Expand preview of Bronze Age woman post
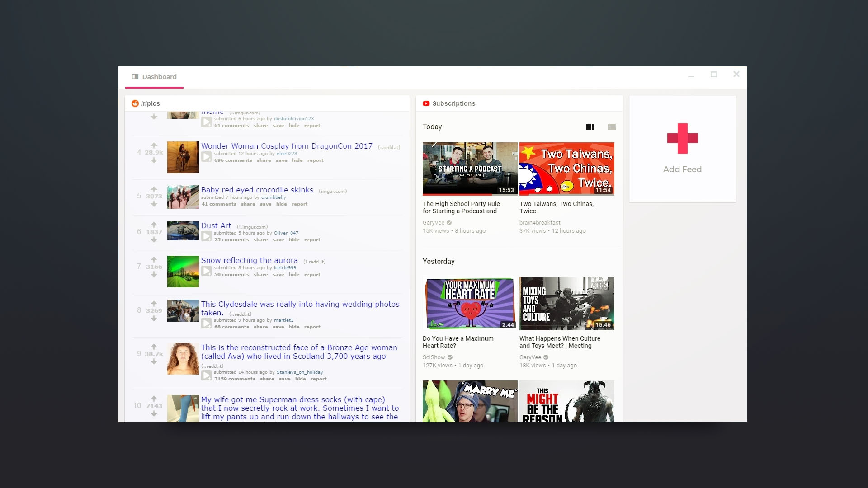 (x=206, y=375)
